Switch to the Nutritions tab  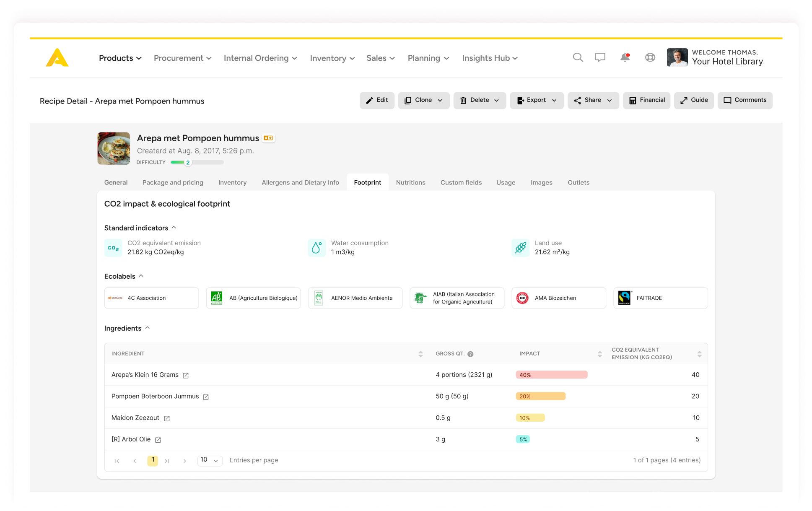[x=410, y=182]
